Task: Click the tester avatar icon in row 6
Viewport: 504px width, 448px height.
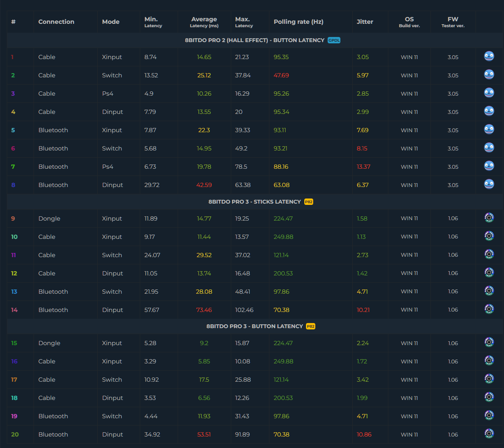Action: pos(489,148)
